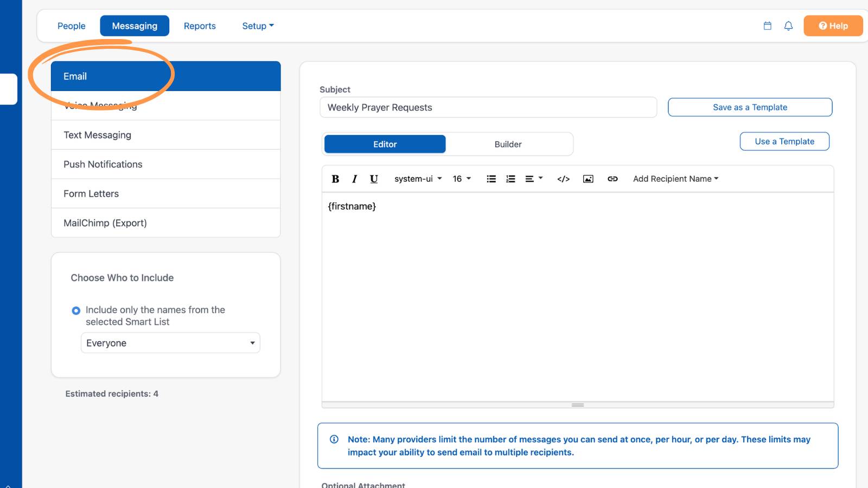Image resolution: width=868 pixels, height=488 pixels.
Task: Insert an image into the email
Action: (x=588, y=179)
